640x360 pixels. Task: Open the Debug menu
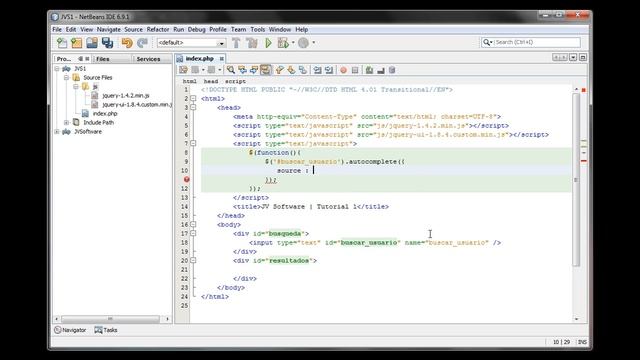(196, 29)
